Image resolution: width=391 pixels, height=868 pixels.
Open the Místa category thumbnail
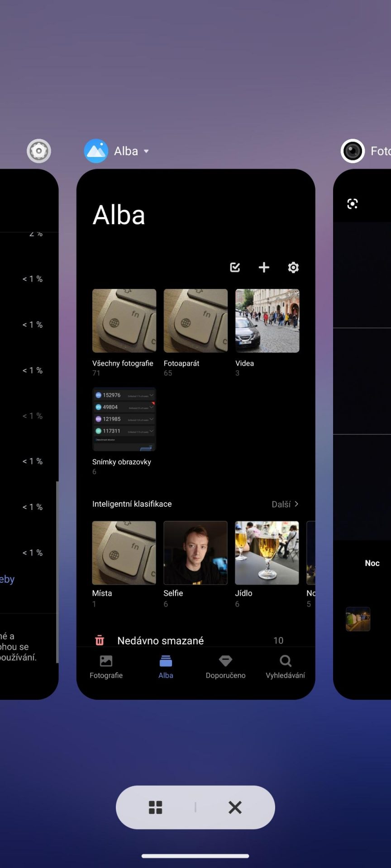[124, 553]
